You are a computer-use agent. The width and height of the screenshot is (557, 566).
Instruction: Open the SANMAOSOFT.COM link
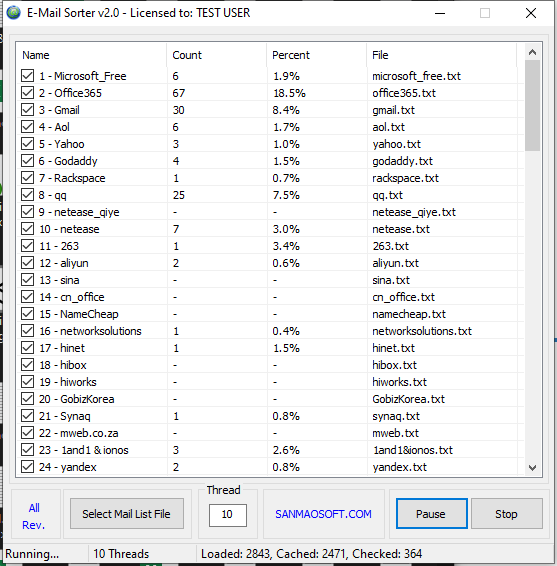coord(323,514)
